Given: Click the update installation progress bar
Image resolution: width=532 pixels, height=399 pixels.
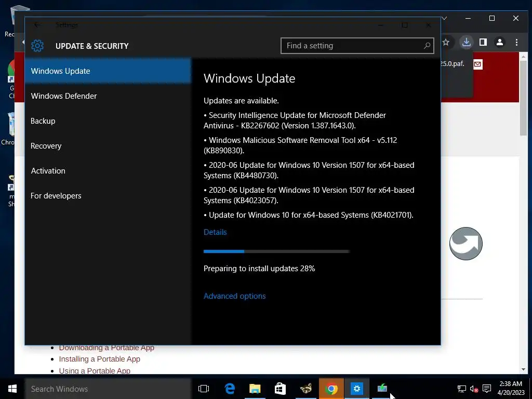Looking at the screenshot, I should pyautogui.click(x=276, y=251).
